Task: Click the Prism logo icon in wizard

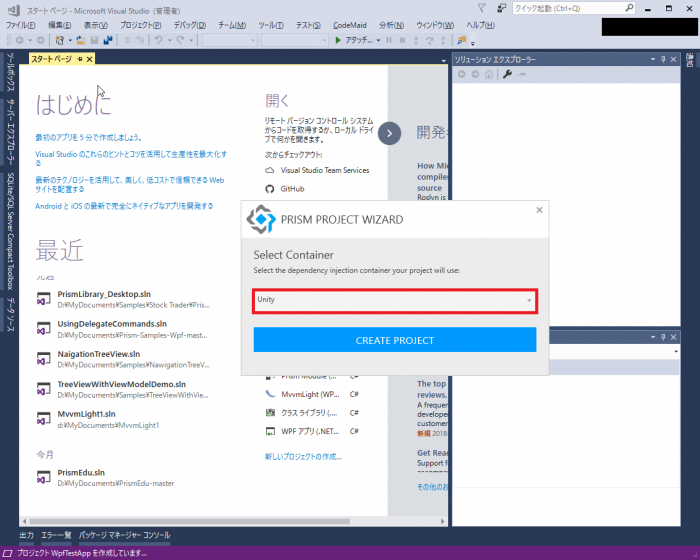Action: [263, 219]
